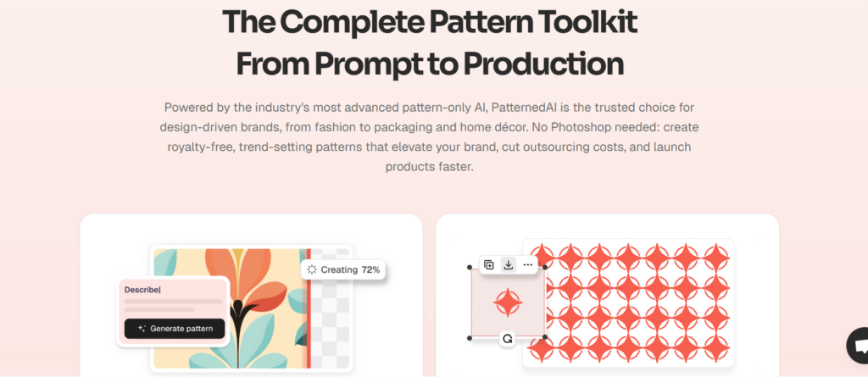Click the sparkle icon on Generate pattern
Screen dimensions: 868x377
[x=142, y=328]
